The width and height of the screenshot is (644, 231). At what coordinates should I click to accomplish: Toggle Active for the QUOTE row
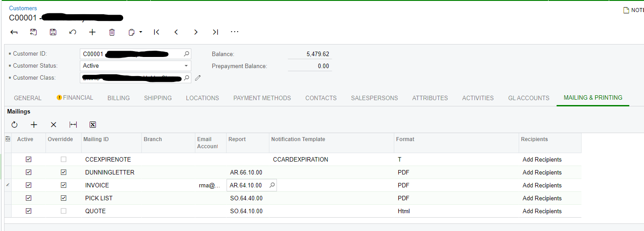point(29,211)
